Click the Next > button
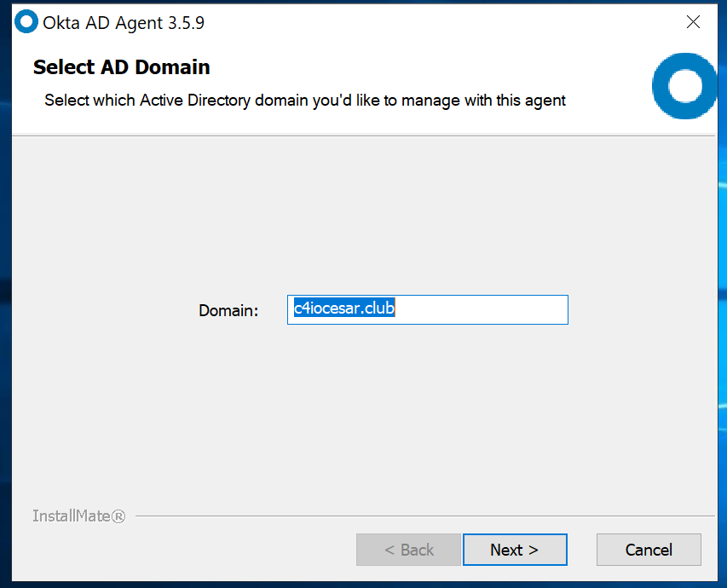The height and width of the screenshot is (588, 727). 515,550
